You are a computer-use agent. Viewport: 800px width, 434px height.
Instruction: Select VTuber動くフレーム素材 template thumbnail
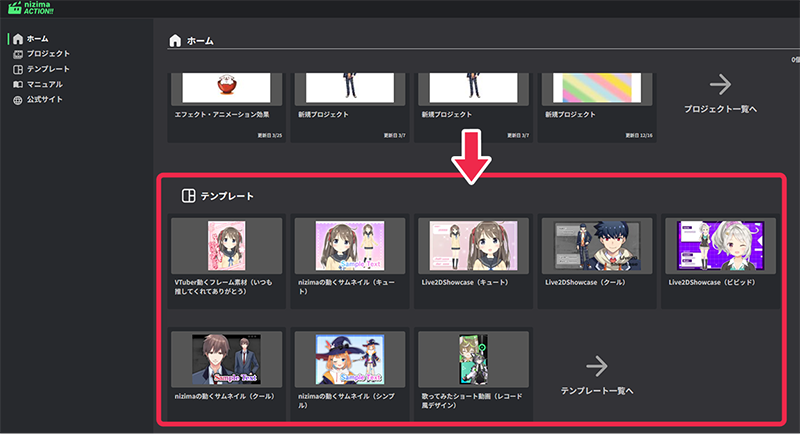pos(227,246)
